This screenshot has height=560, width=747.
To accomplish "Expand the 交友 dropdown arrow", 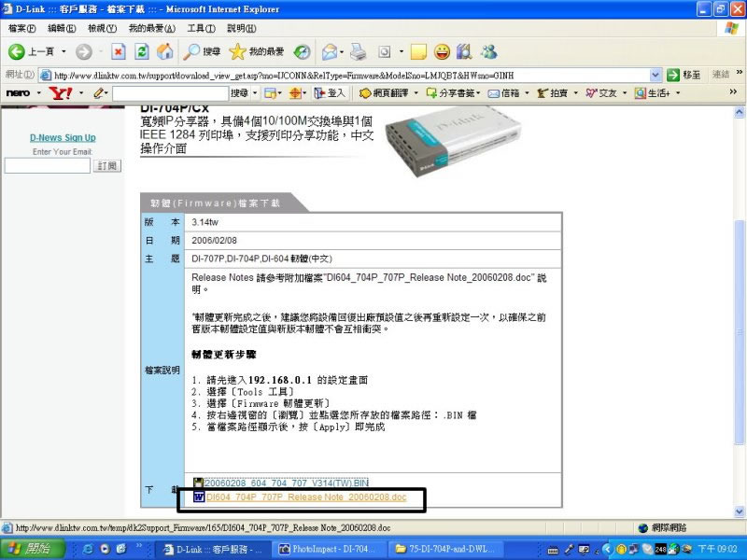I will coord(625,92).
